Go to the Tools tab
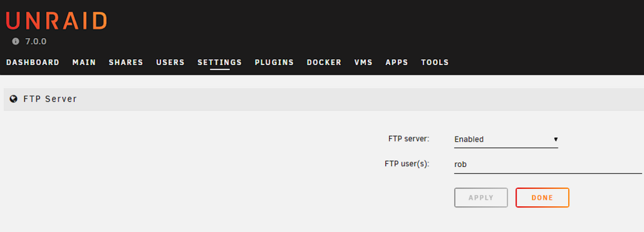Viewport: 644px width, 232px height. pos(435,63)
